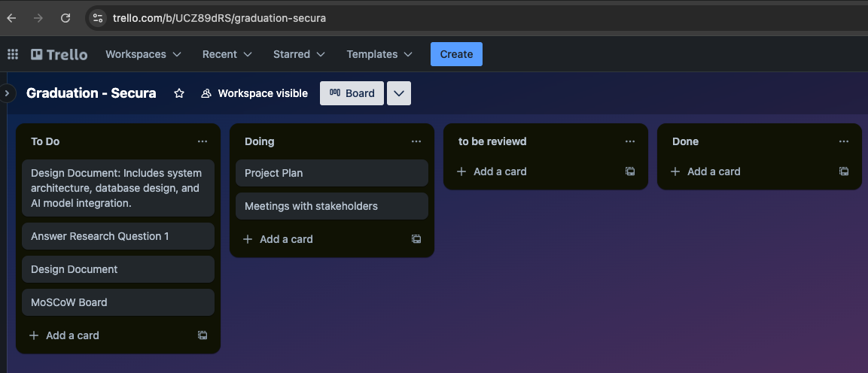Open to be reviewd list actions menu
868x373 pixels.
pyautogui.click(x=630, y=141)
